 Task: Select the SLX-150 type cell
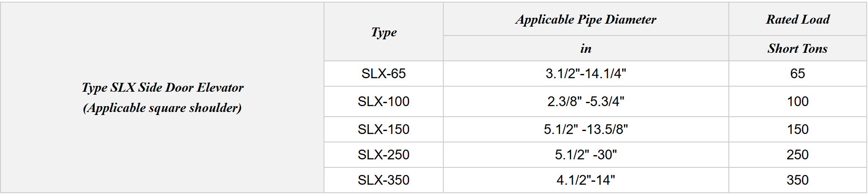[x=384, y=129]
